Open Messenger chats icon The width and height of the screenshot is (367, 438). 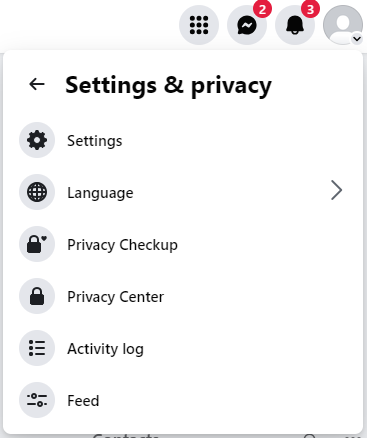click(247, 25)
